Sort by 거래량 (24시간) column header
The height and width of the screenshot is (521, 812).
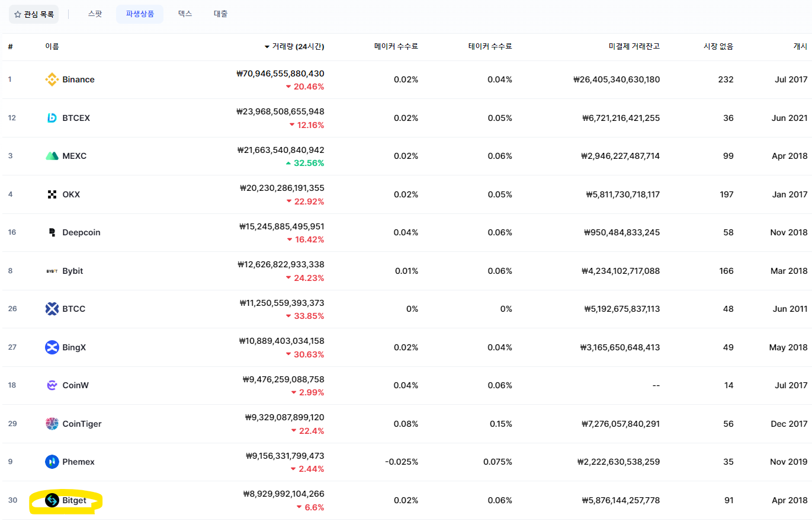pos(294,46)
